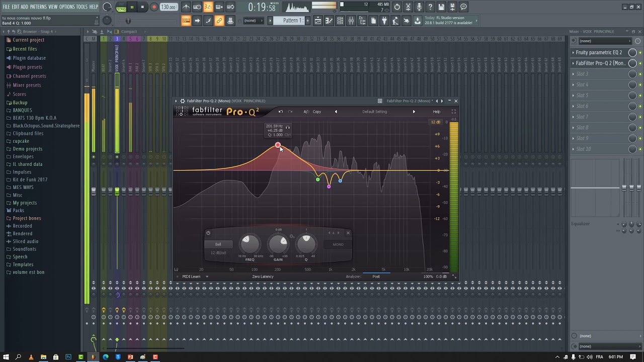Select 'volume est bon' browser folder

click(x=28, y=272)
